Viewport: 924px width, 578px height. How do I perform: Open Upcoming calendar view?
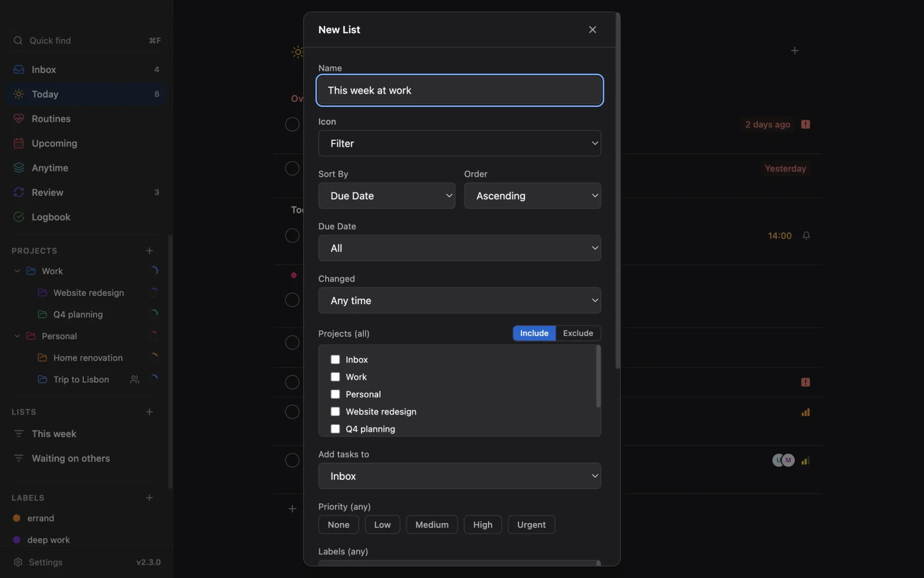tap(87, 143)
